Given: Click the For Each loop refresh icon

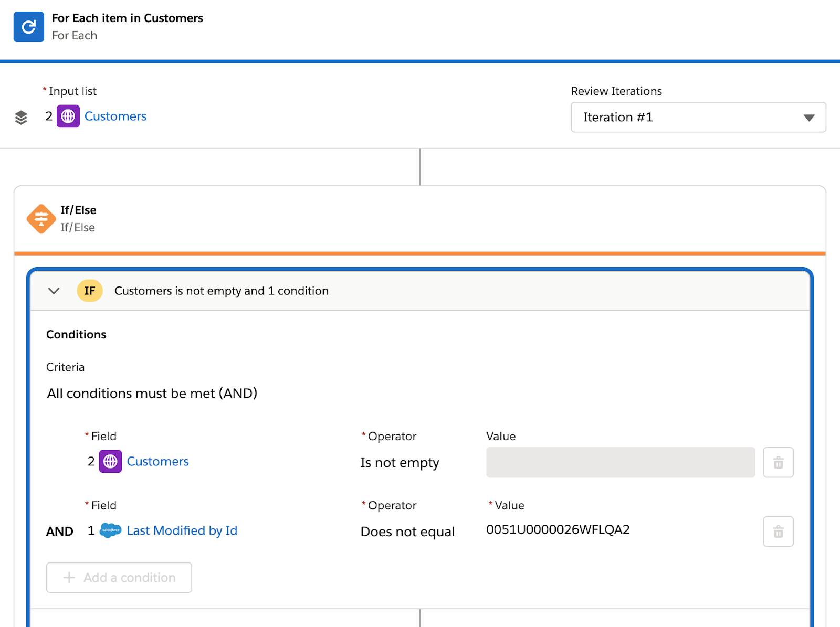Looking at the screenshot, I should click(28, 27).
